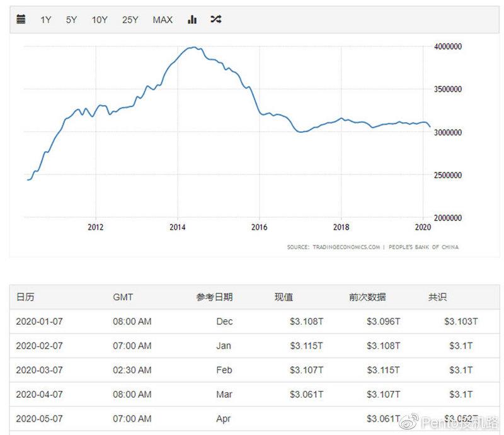Switch chart range to 5Y
Viewport: 504px width, 435px height.
(71, 20)
